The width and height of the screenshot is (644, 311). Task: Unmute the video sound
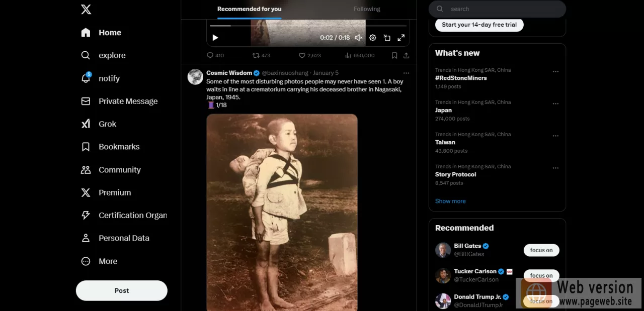[359, 38]
